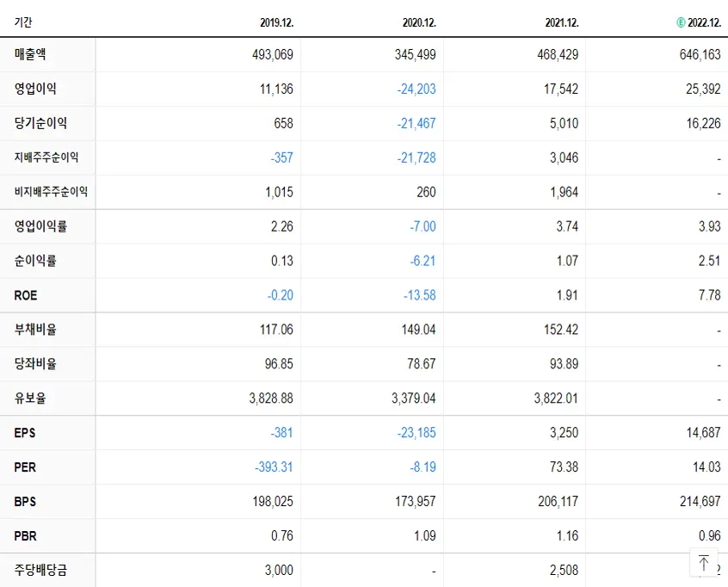Click the ROE row label
The width and height of the screenshot is (728, 587).
(26, 295)
